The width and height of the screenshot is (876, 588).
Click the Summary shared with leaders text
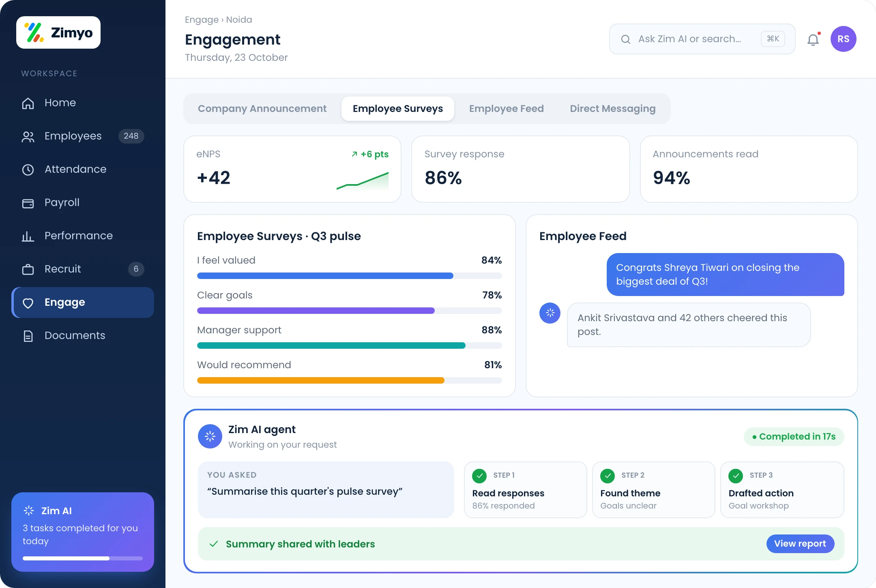pos(300,544)
